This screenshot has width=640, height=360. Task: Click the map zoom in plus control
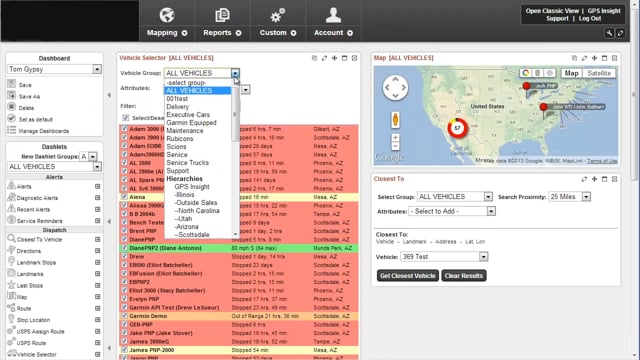pos(395,138)
